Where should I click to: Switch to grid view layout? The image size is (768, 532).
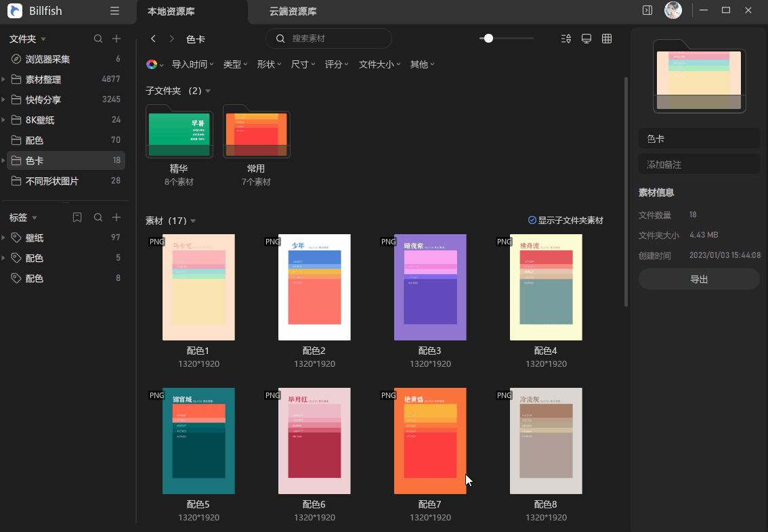click(607, 39)
